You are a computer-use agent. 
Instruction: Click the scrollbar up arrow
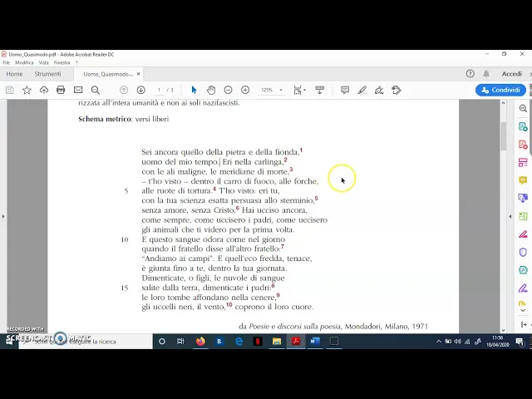pyautogui.click(x=503, y=103)
